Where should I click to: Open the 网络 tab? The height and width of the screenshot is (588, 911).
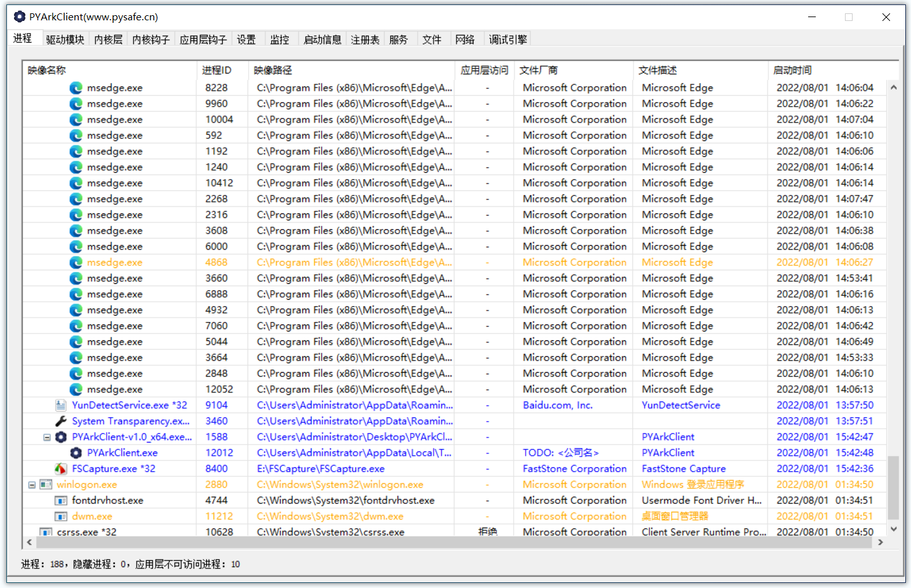pyautogui.click(x=465, y=39)
